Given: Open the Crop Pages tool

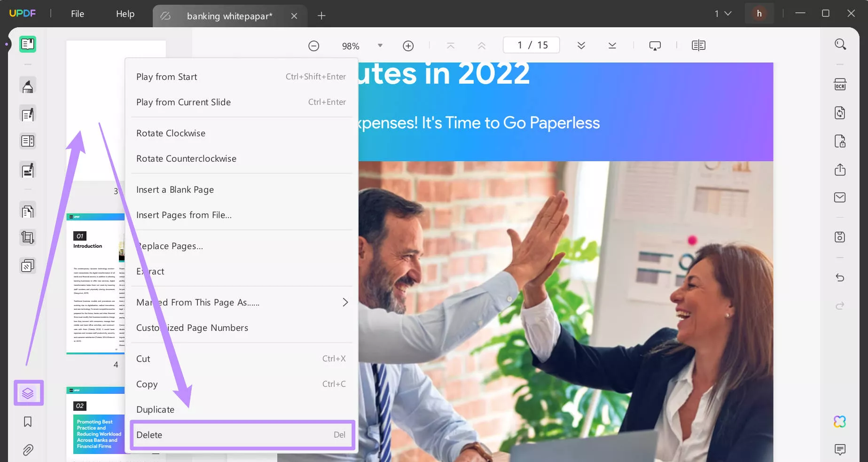Looking at the screenshot, I should point(28,238).
